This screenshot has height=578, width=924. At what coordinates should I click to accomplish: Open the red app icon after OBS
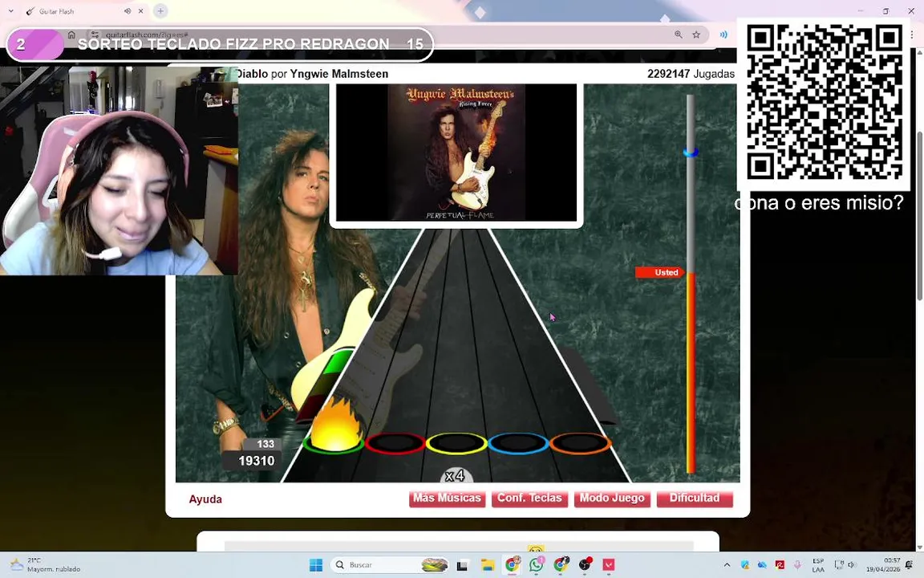pyautogui.click(x=609, y=565)
